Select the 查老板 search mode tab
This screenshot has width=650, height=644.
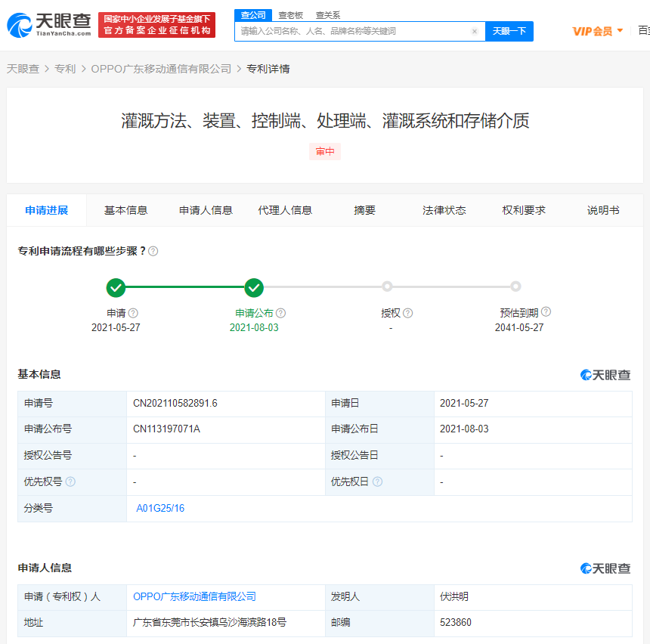coord(291,14)
